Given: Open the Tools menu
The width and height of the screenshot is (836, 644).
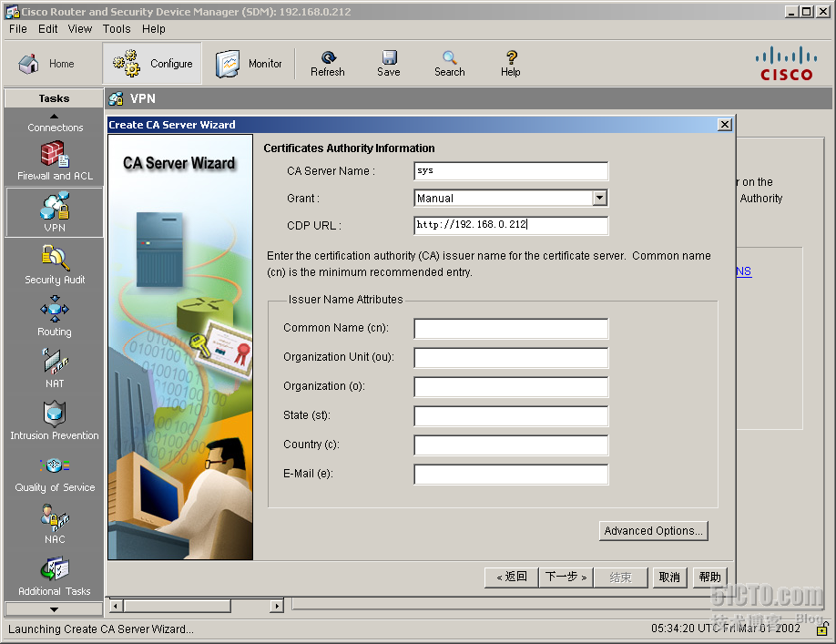Looking at the screenshot, I should [117, 29].
